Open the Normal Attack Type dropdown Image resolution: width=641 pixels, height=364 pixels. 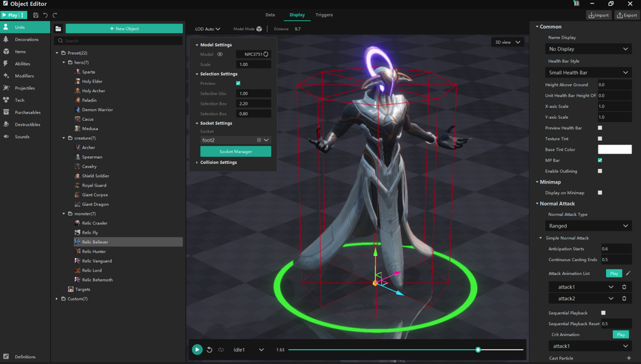[588, 226]
